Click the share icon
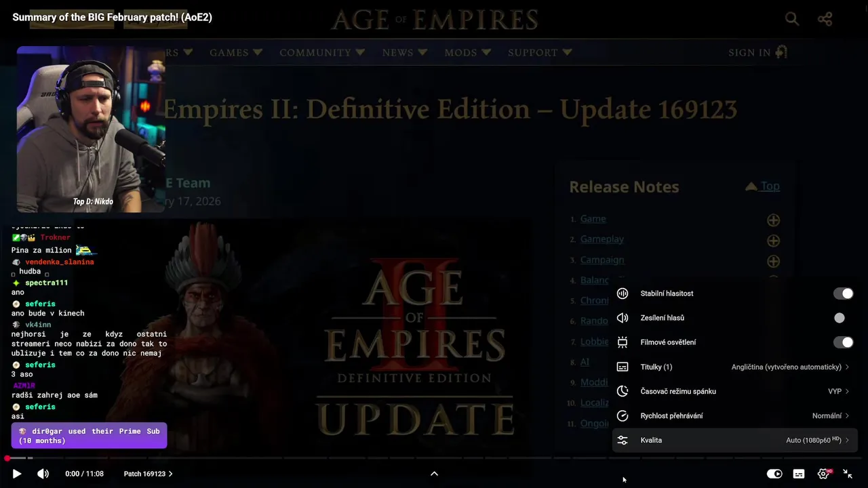This screenshot has height=488, width=868. [825, 19]
